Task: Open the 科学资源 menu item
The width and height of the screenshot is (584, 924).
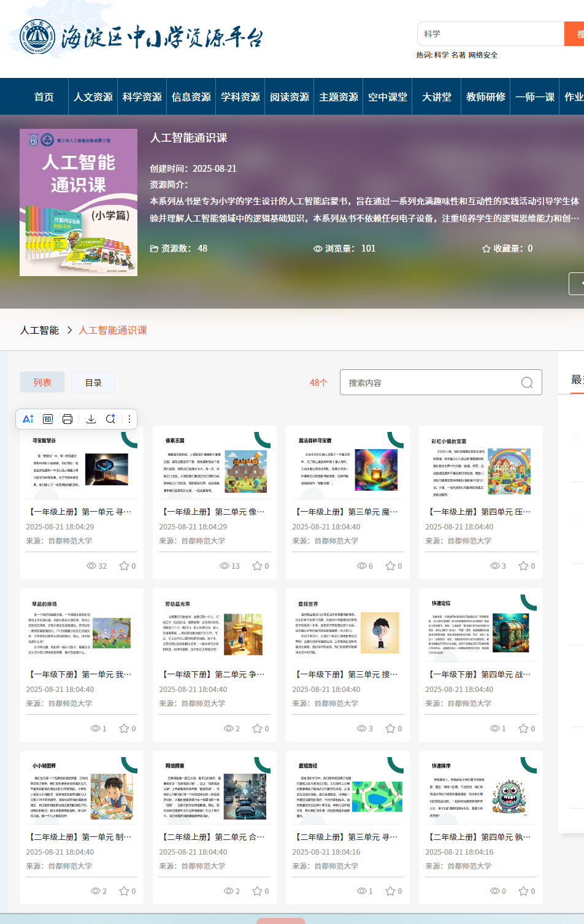Action: pos(142,96)
